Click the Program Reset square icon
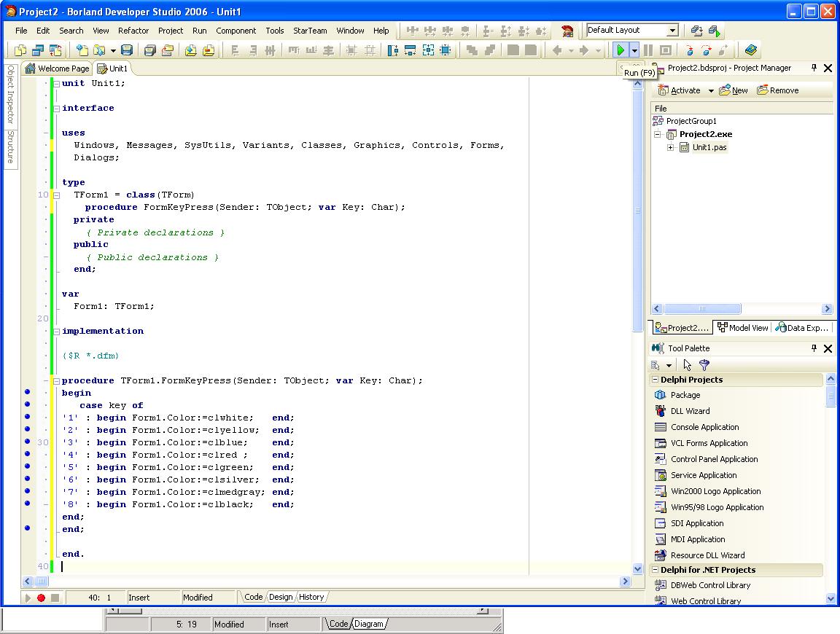Screen dimensions: 840x634 [x=666, y=50]
